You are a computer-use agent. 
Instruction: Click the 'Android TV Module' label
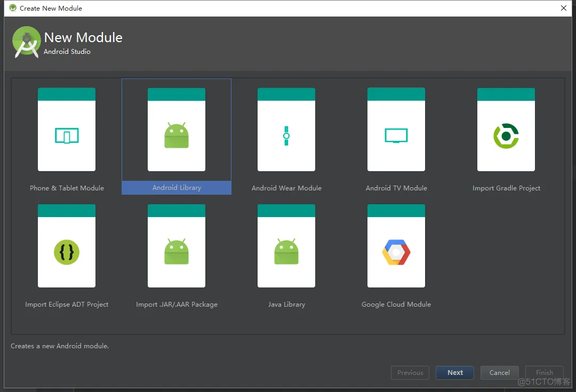pyautogui.click(x=396, y=188)
